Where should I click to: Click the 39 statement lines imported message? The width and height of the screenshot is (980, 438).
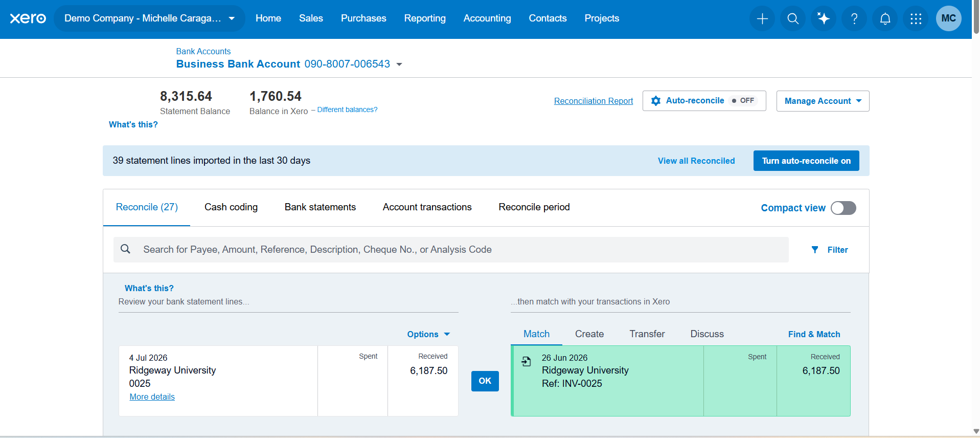pos(212,161)
